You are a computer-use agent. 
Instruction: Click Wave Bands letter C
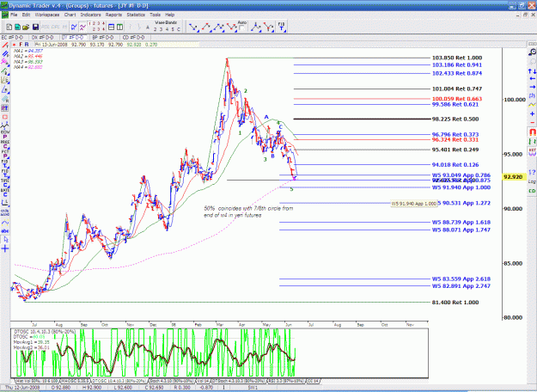(179, 29)
